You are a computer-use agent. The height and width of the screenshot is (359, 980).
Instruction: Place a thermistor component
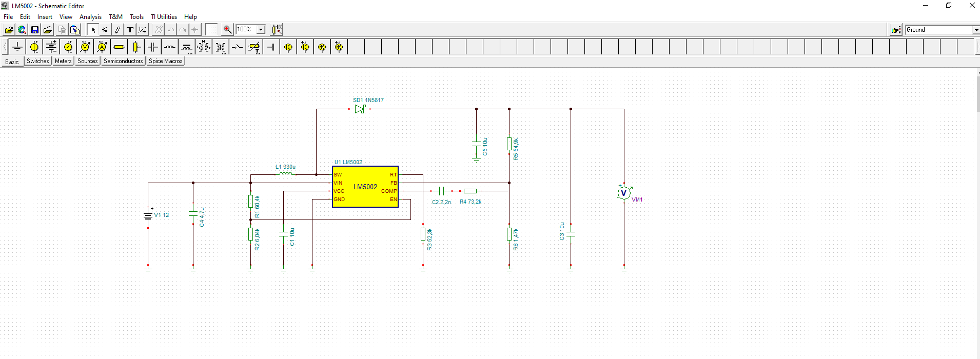coord(254,47)
